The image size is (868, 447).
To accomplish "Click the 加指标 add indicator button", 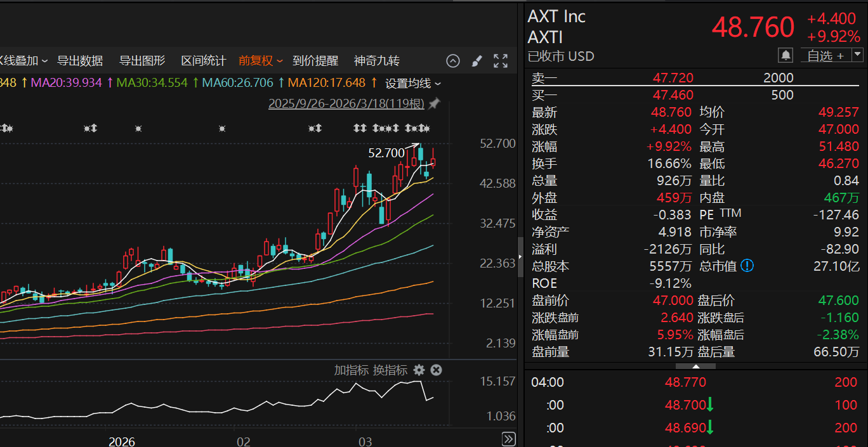I will [x=351, y=370].
